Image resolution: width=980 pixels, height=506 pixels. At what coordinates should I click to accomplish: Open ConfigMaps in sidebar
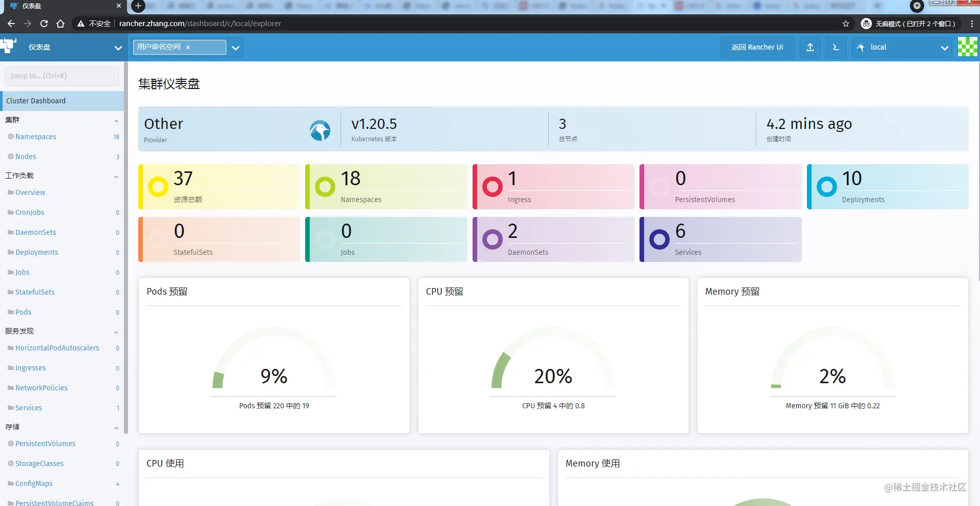click(x=34, y=483)
